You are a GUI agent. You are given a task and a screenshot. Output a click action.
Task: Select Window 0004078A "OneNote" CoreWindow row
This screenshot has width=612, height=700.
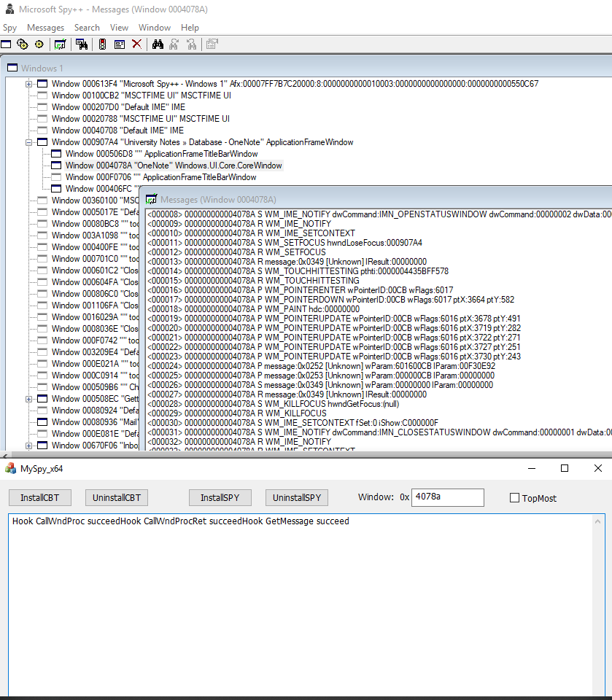coord(174,166)
